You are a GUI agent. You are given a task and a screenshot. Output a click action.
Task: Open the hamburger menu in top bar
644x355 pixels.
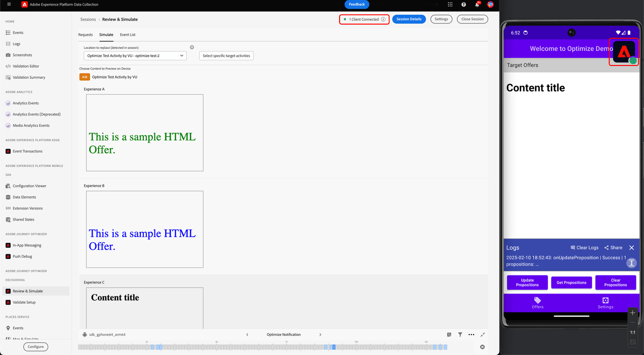[9, 4]
